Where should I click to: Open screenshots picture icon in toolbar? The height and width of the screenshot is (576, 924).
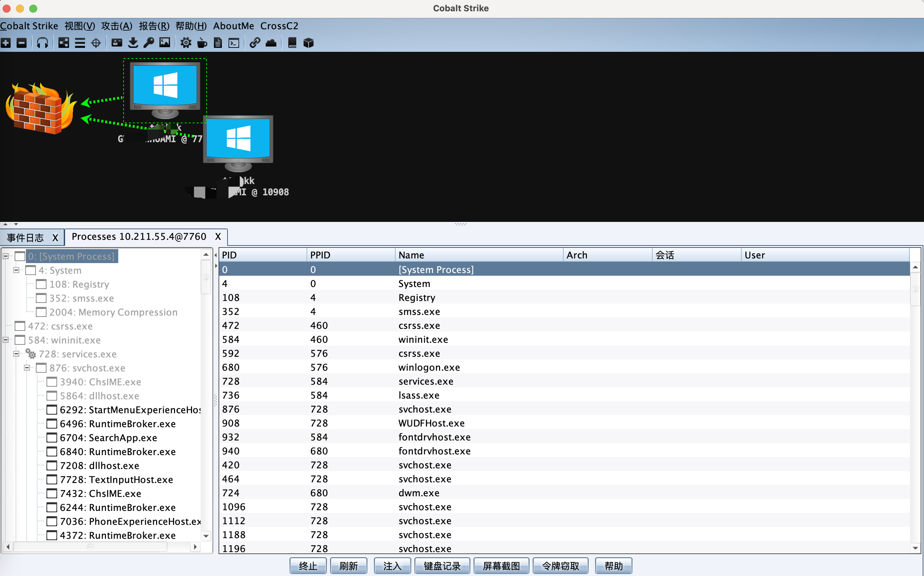click(x=164, y=43)
